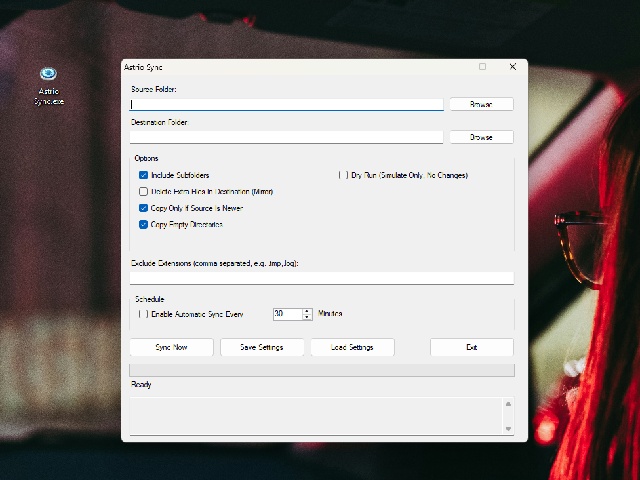Enable Dry Run simulate-only mode
Viewport: 640px width, 480px height.
(x=343, y=175)
